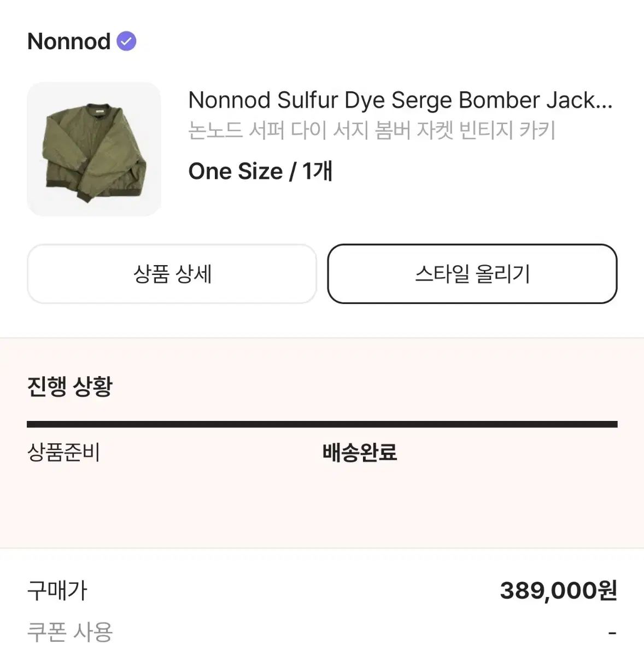644x656 pixels.
Task: Click the purple verified badge beside Nonnod
Action: [x=126, y=41]
